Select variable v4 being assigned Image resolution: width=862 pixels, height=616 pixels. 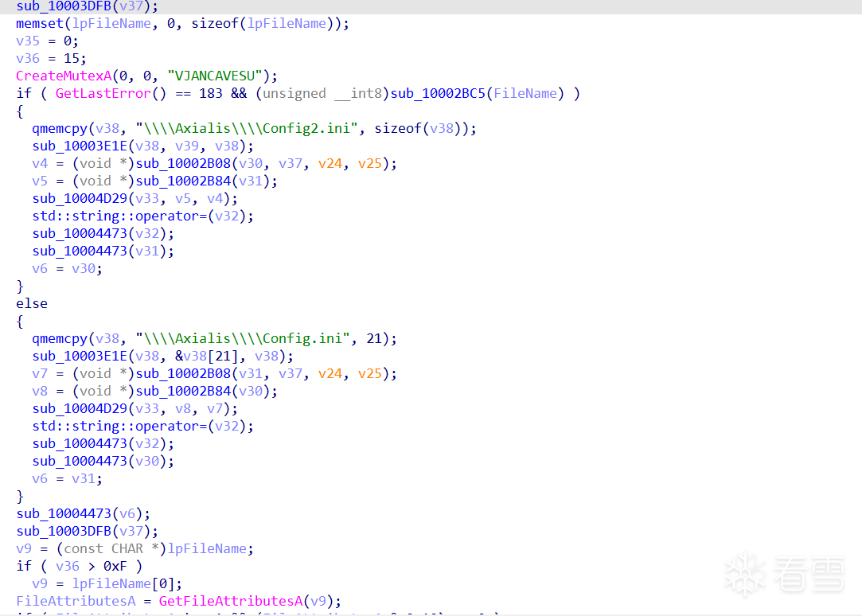pyautogui.click(x=40, y=164)
